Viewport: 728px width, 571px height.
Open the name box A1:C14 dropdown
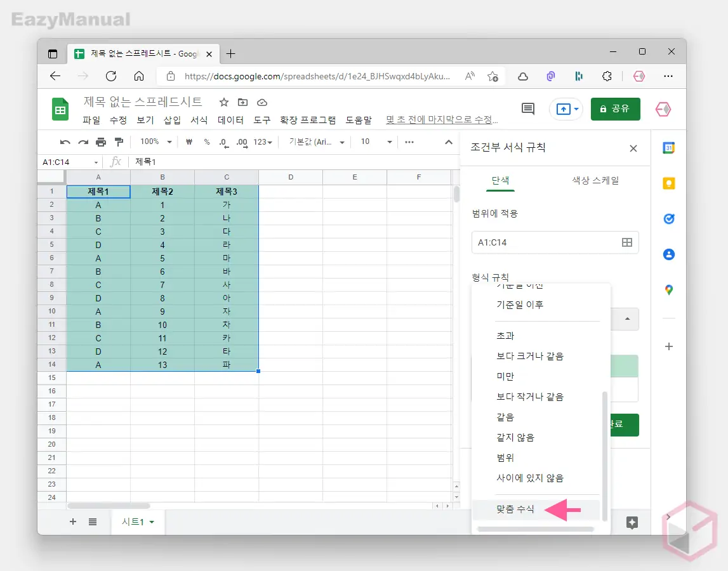(x=96, y=162)
